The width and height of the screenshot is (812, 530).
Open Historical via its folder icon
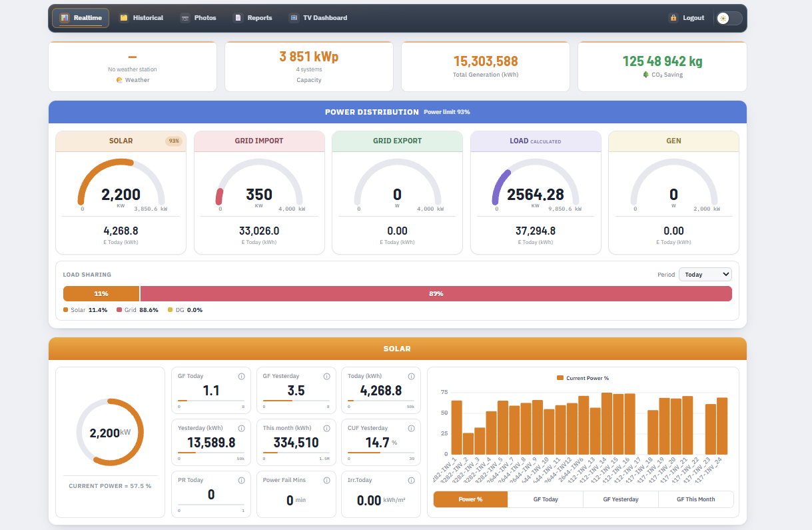(124, 18)
